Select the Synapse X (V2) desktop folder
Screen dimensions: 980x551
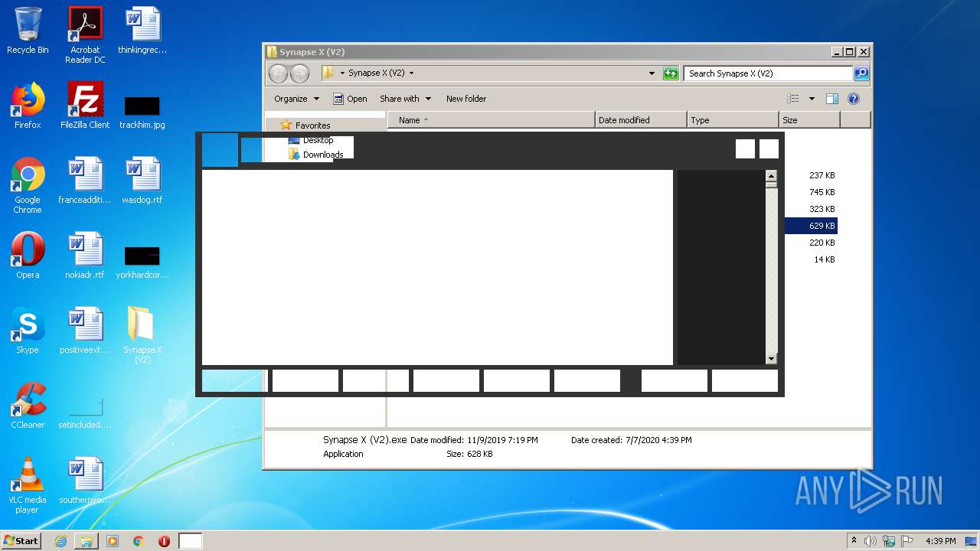point(142,335)
